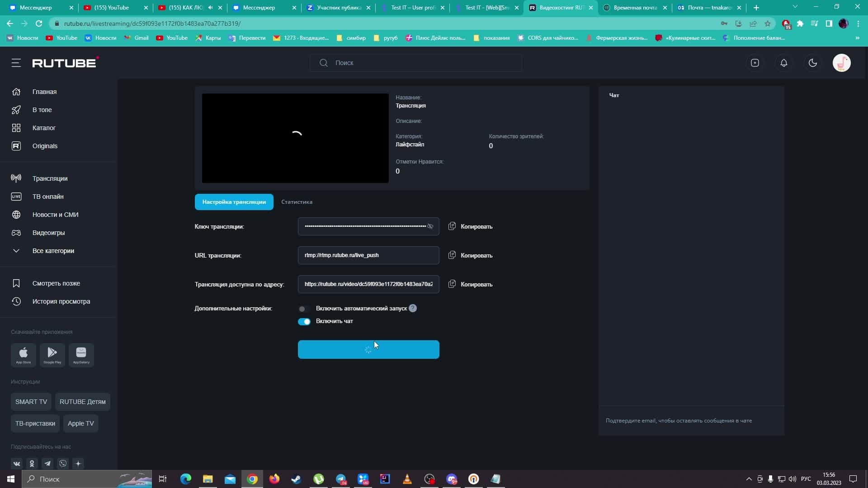Copy the stream URL with Копировать
Screen dimensions: 868x488
[x=471, y=255]
